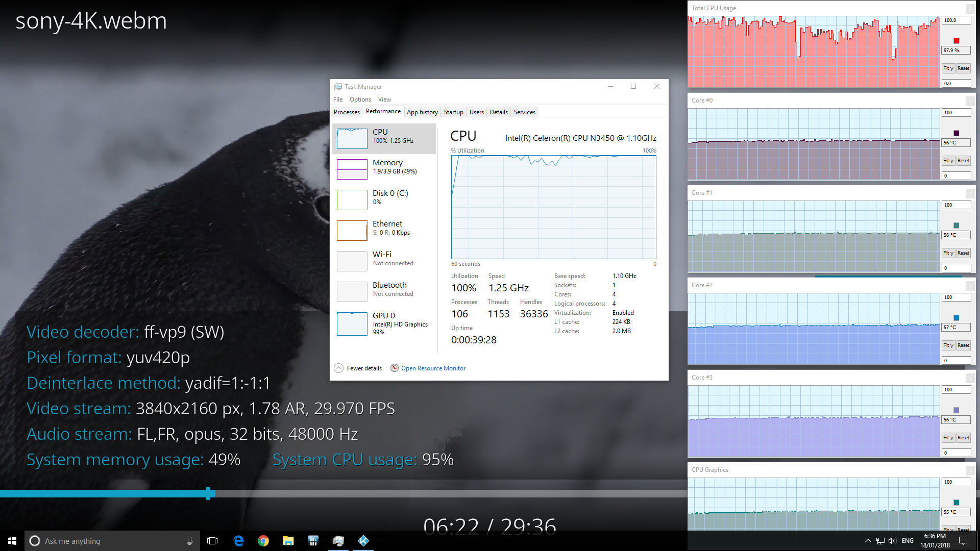Click the ENG input language indicator
The image size is (980, 551).
[908, 541]
